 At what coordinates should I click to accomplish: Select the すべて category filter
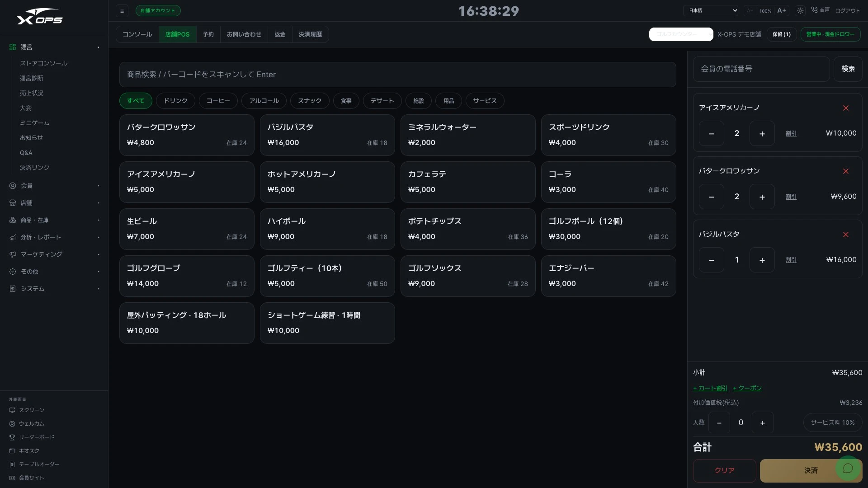click(x=136, y=101)
